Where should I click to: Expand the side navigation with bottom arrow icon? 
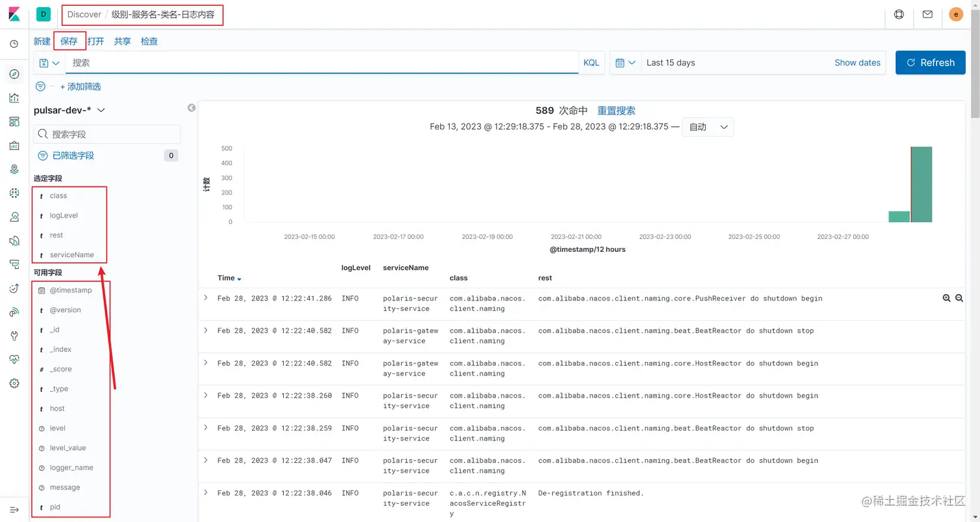(14, 510)
